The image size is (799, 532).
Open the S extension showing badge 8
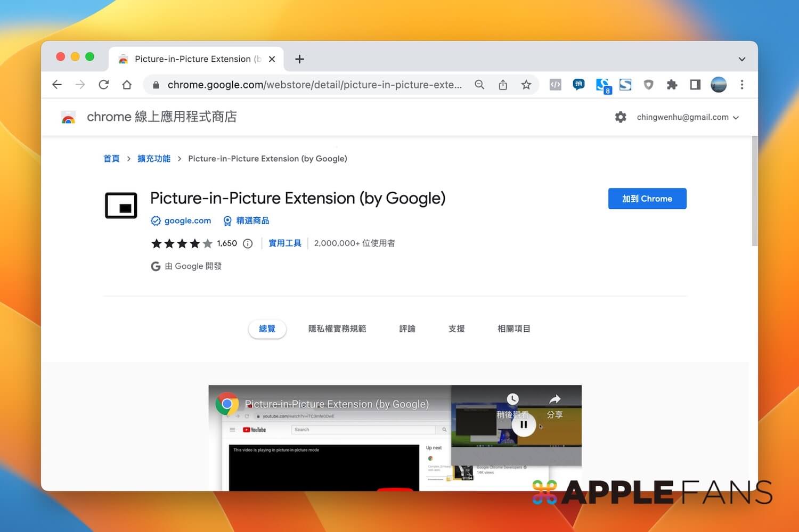point(604,85)
